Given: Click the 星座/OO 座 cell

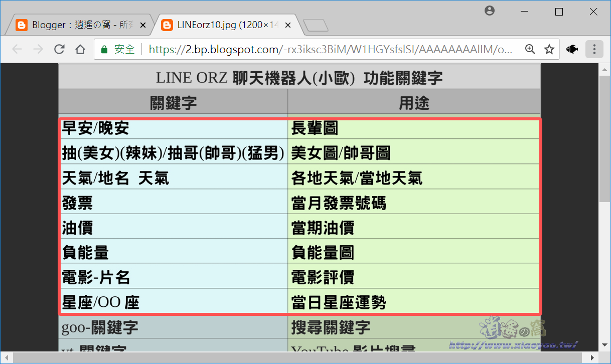Looking at the screenshot, I should click(x=174, y=302).
